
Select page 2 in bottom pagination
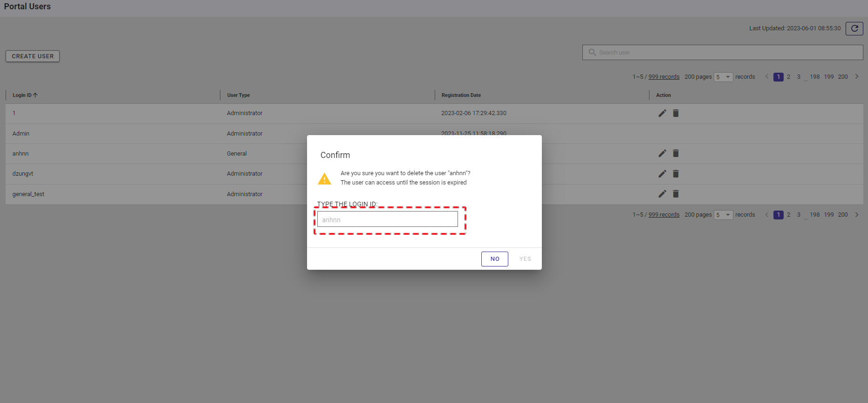point(788,215)
